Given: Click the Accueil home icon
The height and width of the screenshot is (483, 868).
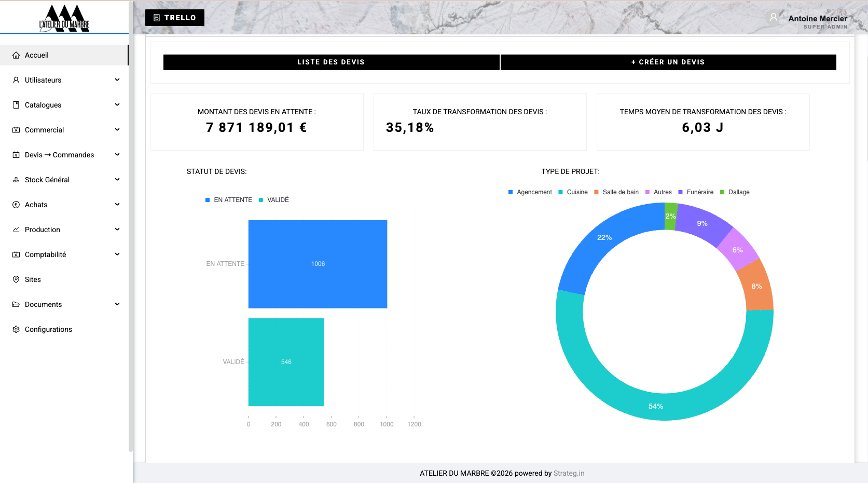Looking at the screenshot, I should pyautogui.click(x=16, y=55).
